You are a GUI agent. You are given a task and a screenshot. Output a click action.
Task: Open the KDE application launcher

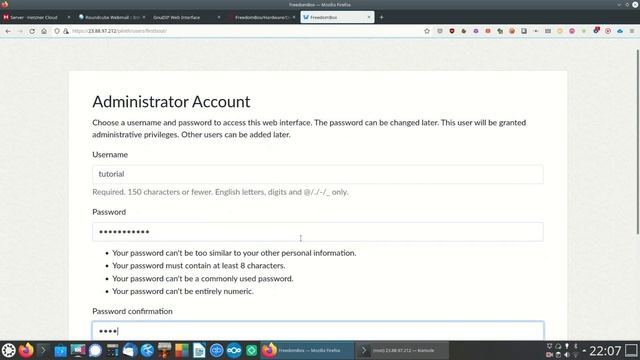tap(9, 350)
